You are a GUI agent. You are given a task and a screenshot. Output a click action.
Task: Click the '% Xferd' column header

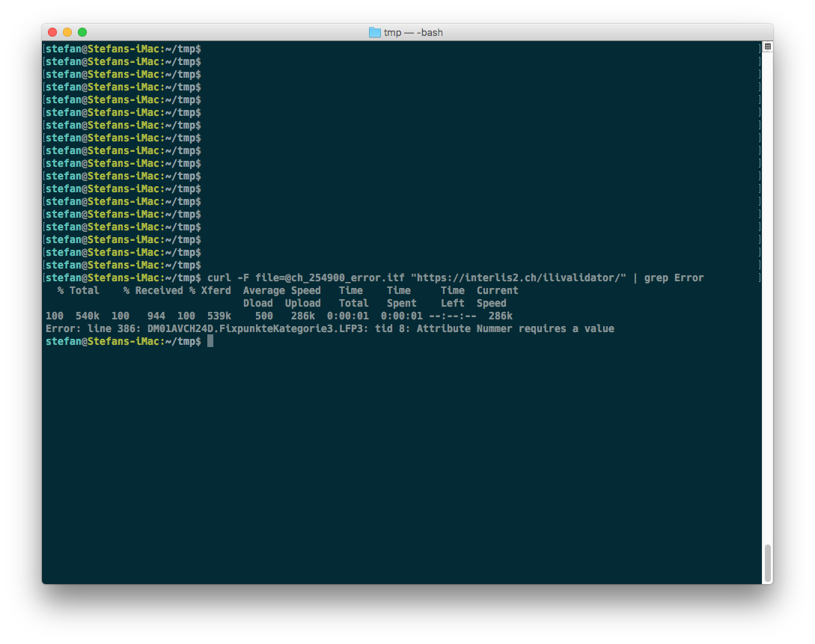(x=210, y=291)
